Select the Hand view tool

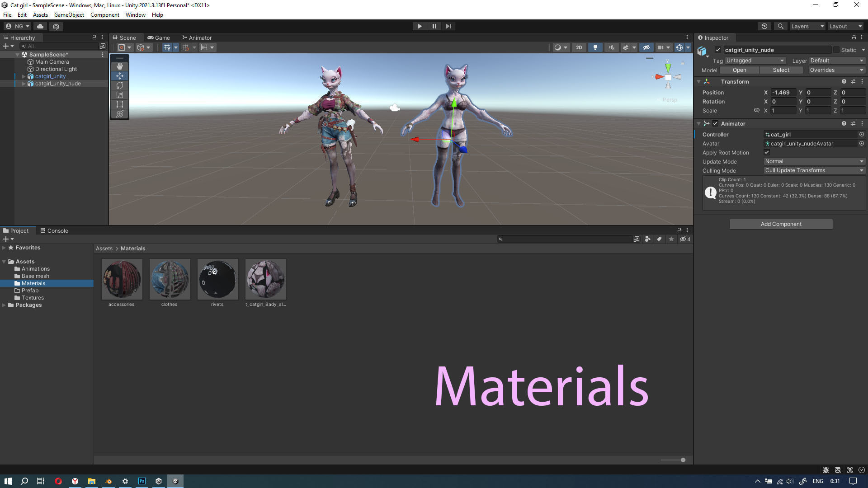coord(120,66)
